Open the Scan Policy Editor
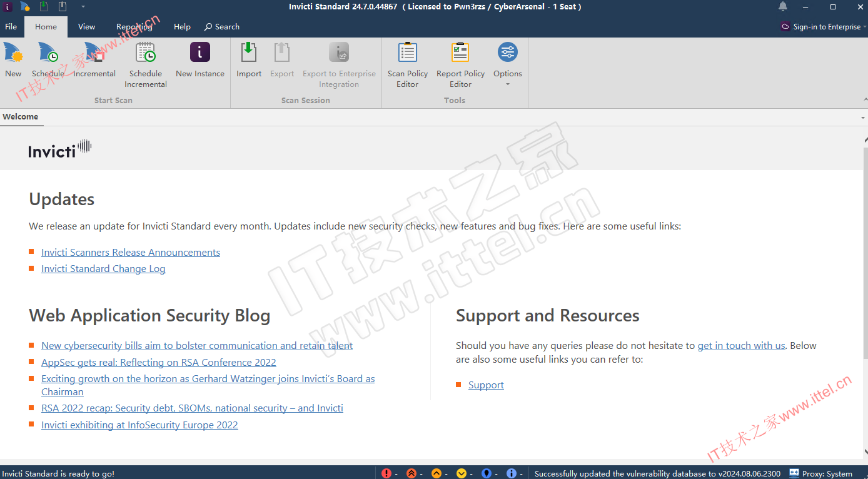Viewport: 868px width, 479px height. coord(408,66)
